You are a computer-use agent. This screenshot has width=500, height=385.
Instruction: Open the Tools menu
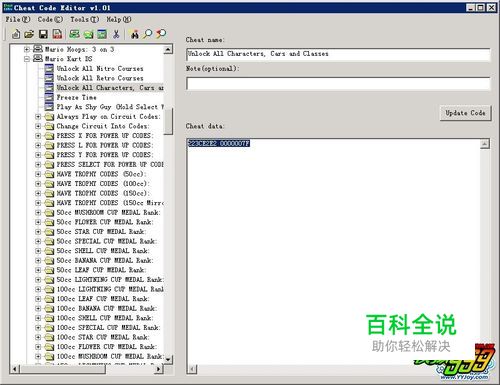(84, 19)
